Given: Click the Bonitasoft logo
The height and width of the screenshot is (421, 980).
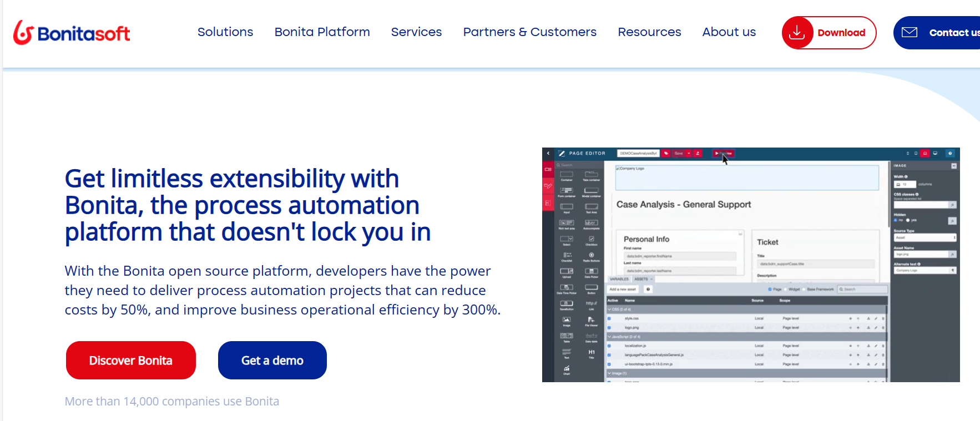Looking at the screenshot, I should click(x=72, y=33).
